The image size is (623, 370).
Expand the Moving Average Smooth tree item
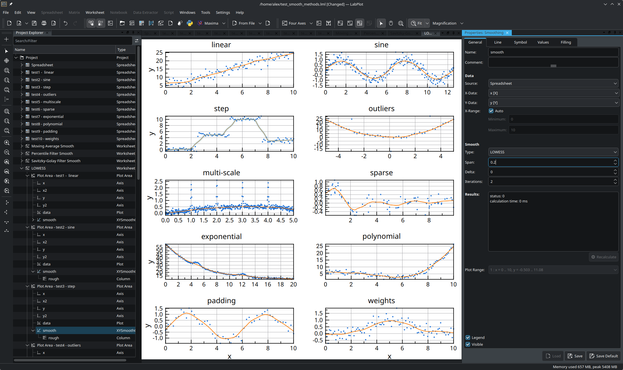point(22,146)
